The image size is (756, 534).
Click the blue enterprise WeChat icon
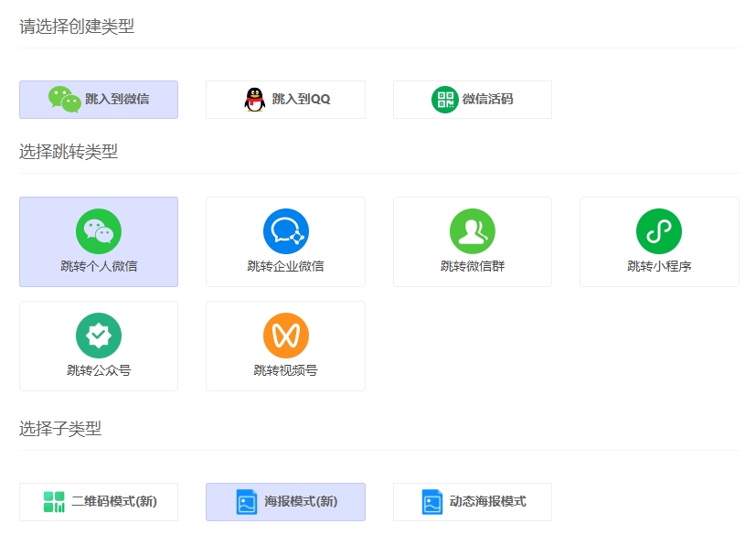286,231
